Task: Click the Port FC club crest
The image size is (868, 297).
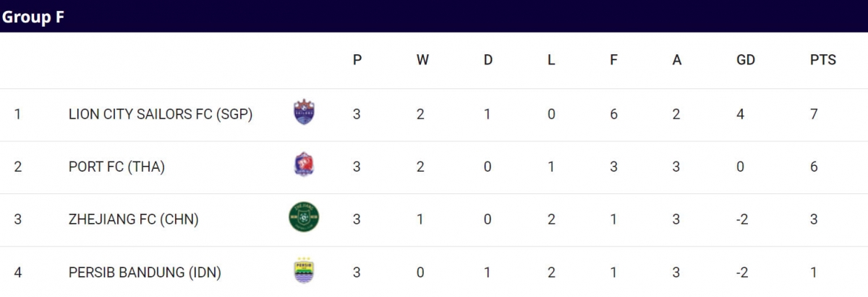Action: click(x=304, y=165)
